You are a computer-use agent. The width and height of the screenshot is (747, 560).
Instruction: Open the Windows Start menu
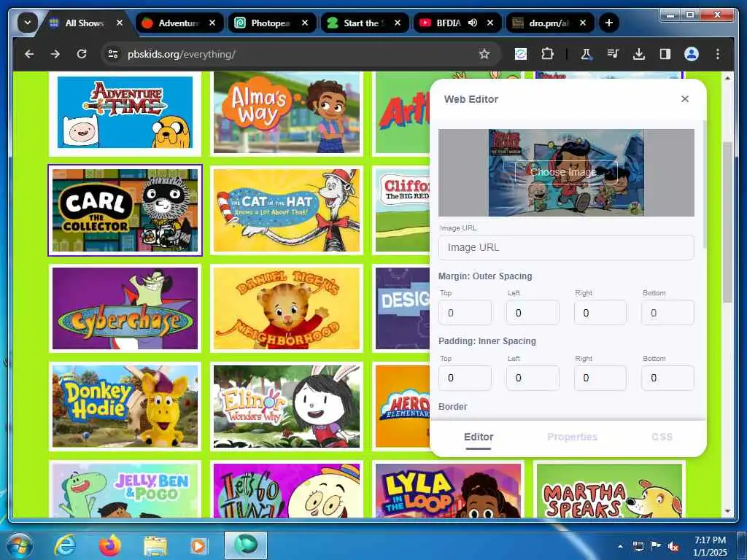click(19, 545)
